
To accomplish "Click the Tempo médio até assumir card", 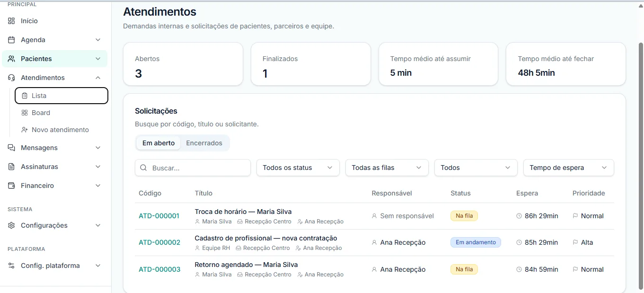I will click(439, 64).
